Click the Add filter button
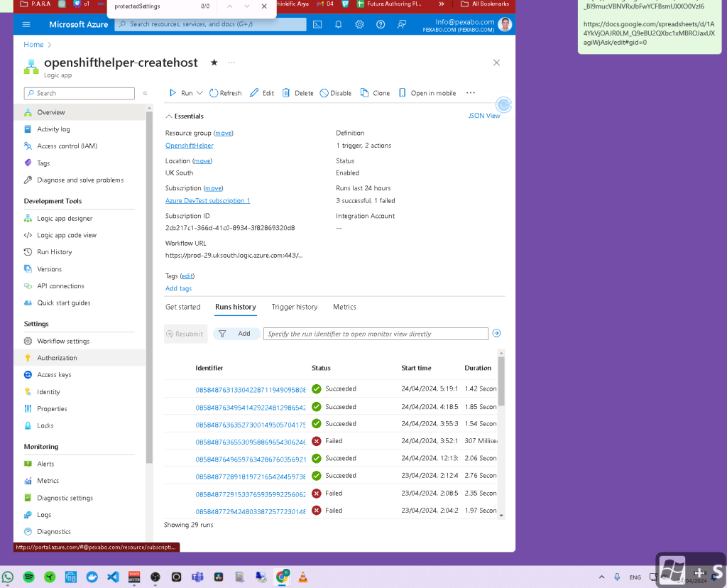727x588 pixels. [236, 334]
